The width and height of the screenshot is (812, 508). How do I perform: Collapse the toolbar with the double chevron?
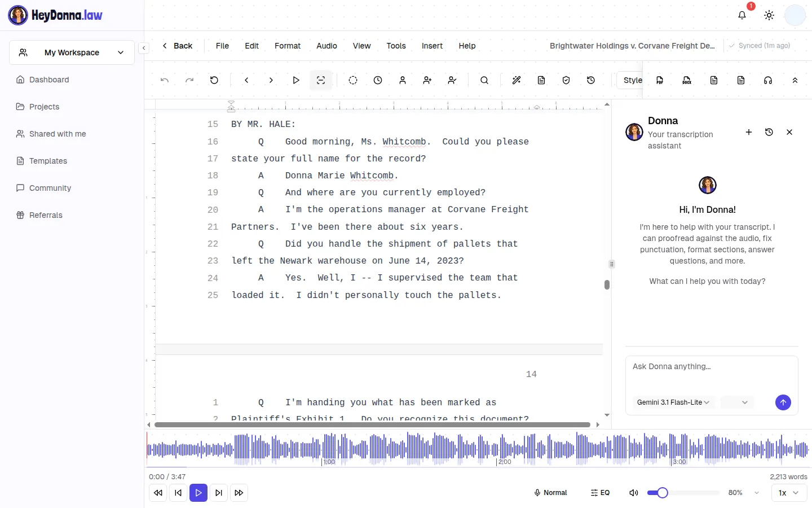(795, 80)
